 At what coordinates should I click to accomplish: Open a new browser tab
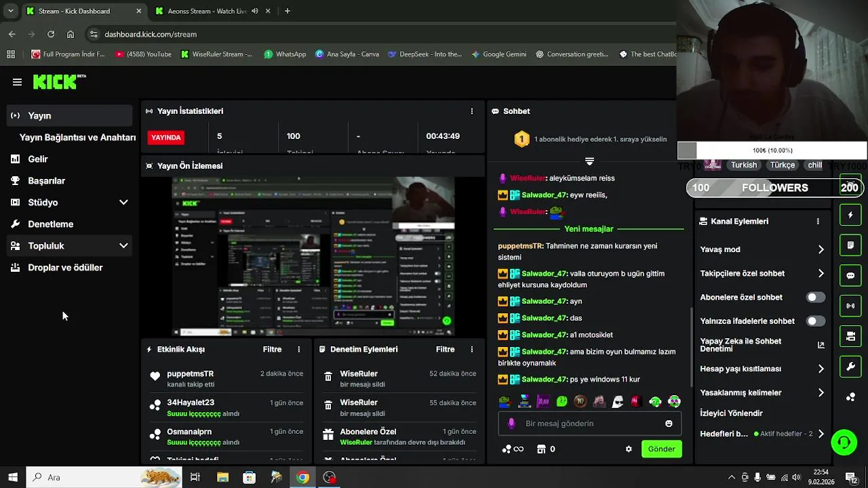click(288, 11)
